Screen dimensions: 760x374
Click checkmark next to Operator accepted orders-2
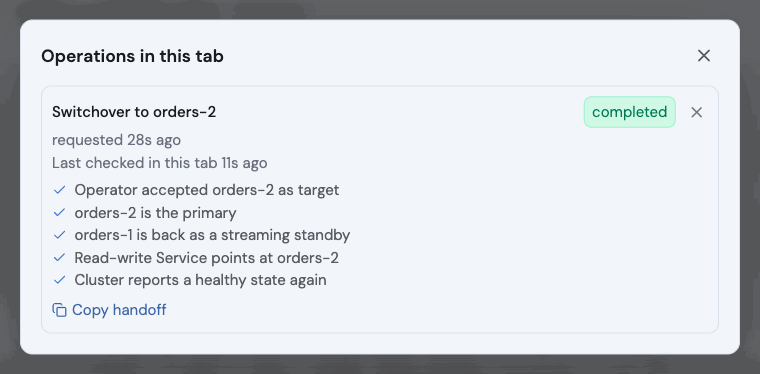coord(59,190)
